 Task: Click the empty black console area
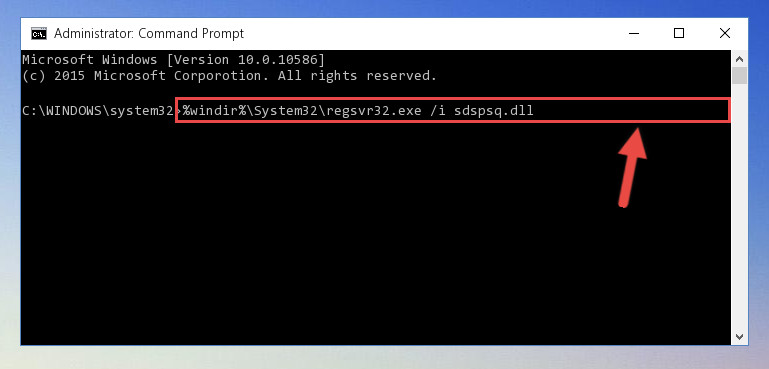[x=373, y=236]
